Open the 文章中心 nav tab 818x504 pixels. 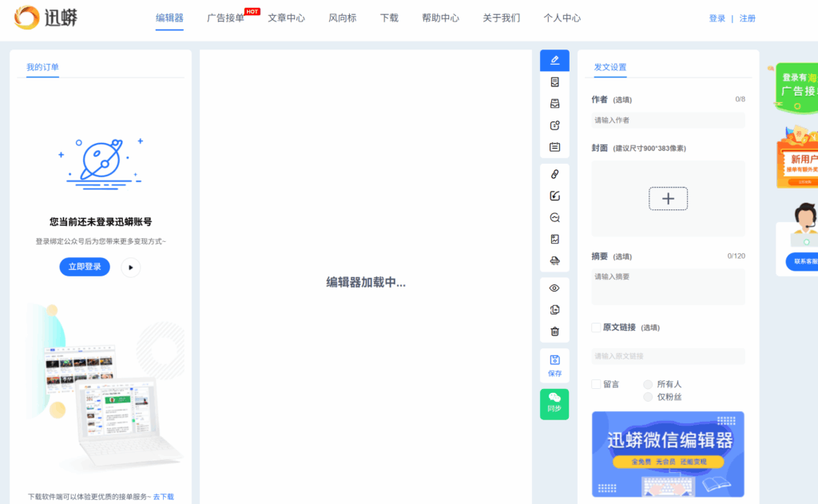(x=287, y=18)
